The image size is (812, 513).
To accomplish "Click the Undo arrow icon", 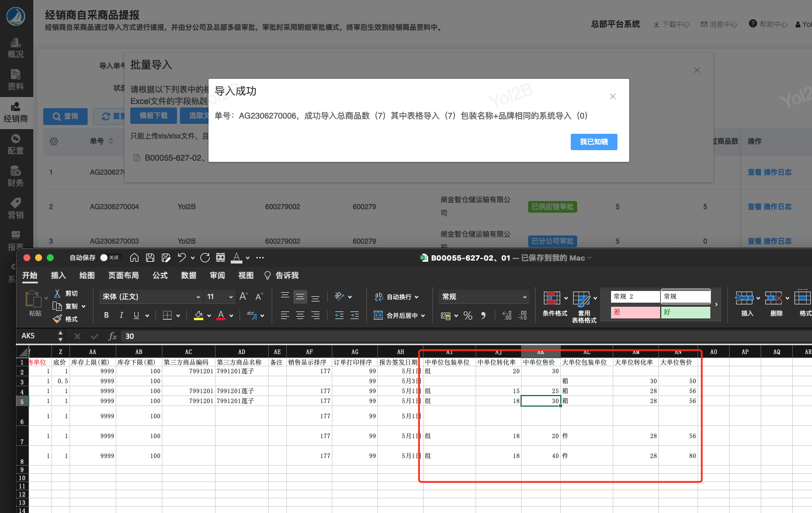I will (182, 258).
